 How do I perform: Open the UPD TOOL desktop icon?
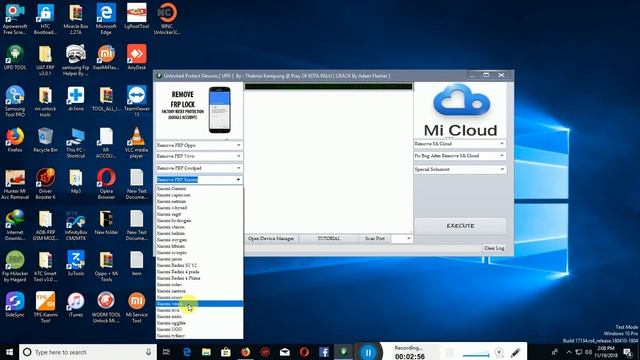(15, 57)
